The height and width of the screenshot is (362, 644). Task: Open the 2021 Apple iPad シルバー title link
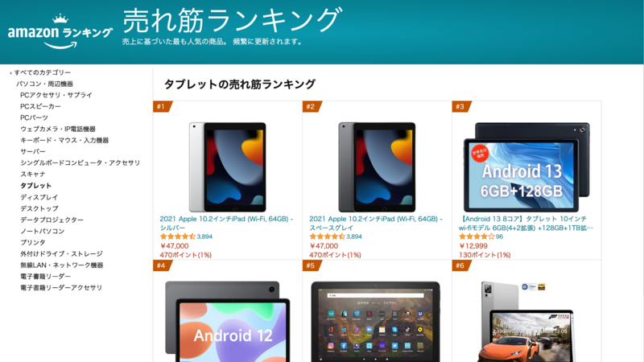226,224
